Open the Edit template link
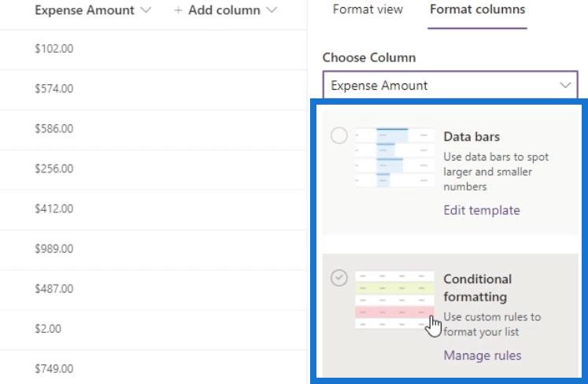This screenshot has height=384, width=588. [x=482, y=210]
